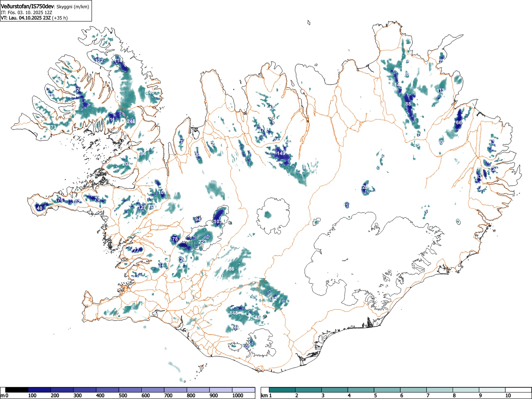The height and width of the screenshot is (399, 532).
Task: Click the 900–1000 m pale lavender swatch
Action: coord(221,390)
